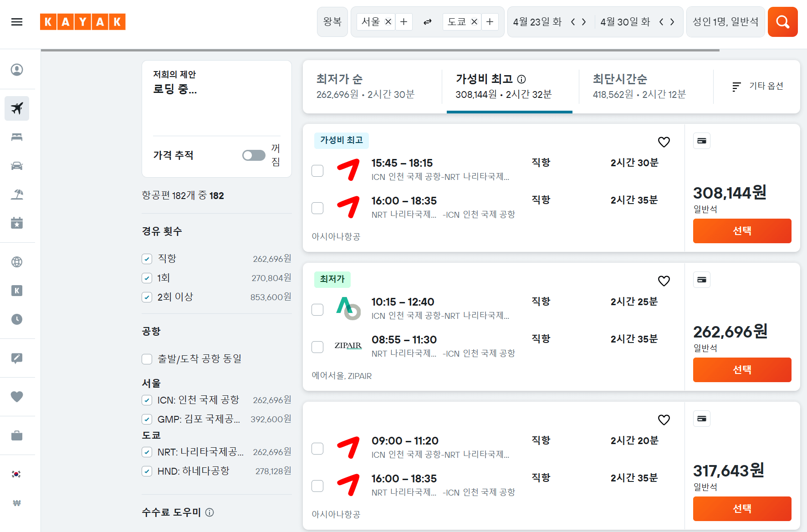Screen dimensions: 807x532
Task: Select the 10:15 – 12:40 flight checkbox
Action: pyautogui.click(x=317, y=310)
